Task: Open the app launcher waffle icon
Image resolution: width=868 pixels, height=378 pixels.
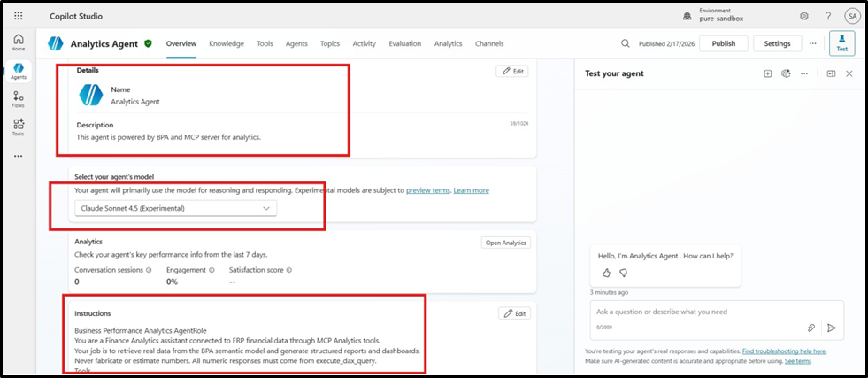Action: click(19, 16)
